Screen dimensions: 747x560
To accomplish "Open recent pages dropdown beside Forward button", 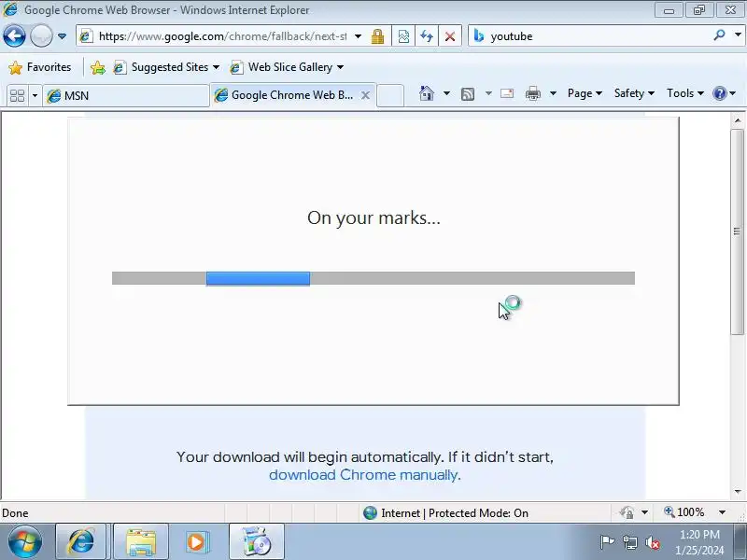I will (62, 36).
